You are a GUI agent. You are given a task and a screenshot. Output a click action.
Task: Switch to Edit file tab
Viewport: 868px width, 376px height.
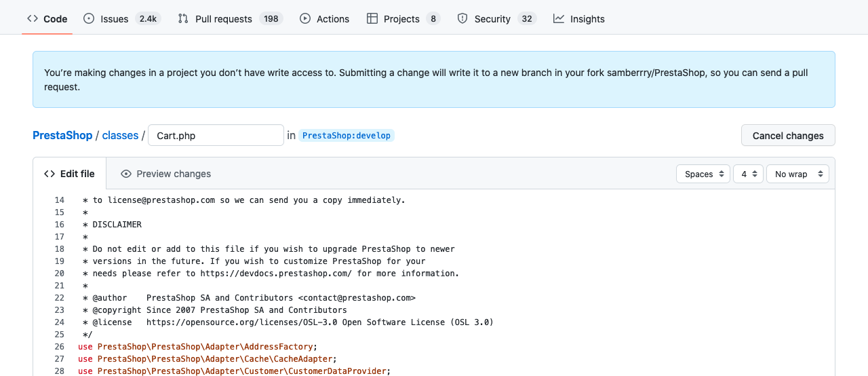(x=69, y=174)
